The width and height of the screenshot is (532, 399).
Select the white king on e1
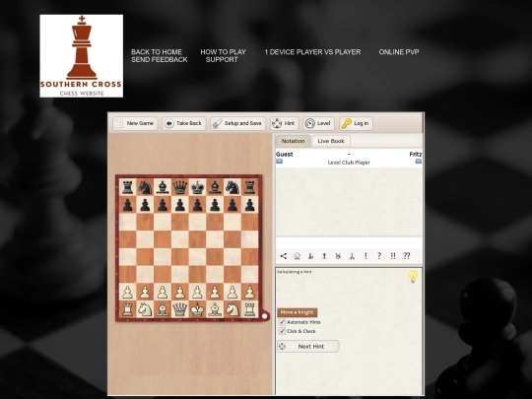tap(197, 309)
